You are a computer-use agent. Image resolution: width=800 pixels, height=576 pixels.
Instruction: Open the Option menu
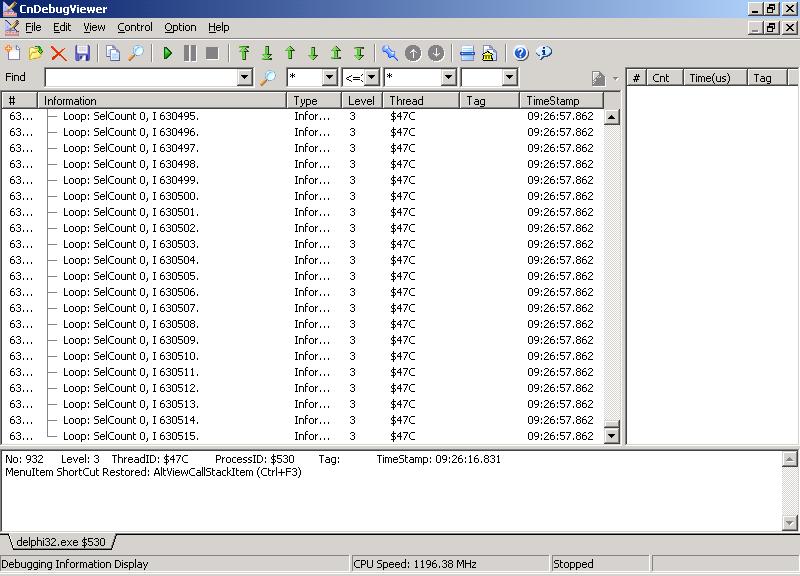[x=180, y=27]
